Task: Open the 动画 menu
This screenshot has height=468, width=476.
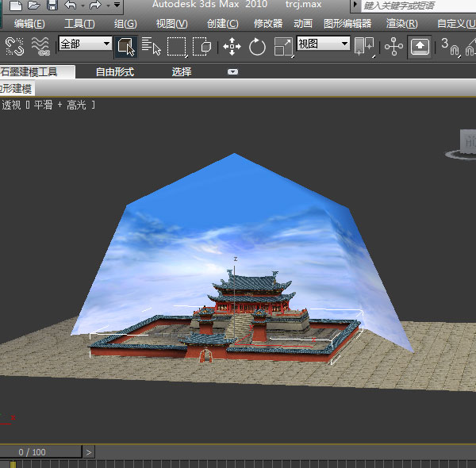Action: [303, 24]
